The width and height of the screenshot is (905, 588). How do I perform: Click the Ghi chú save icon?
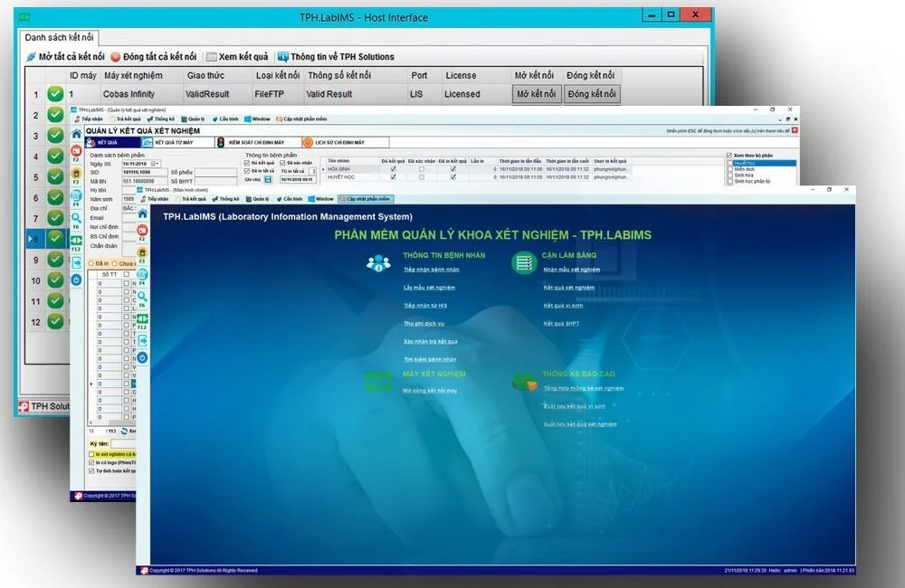point(269,179)
